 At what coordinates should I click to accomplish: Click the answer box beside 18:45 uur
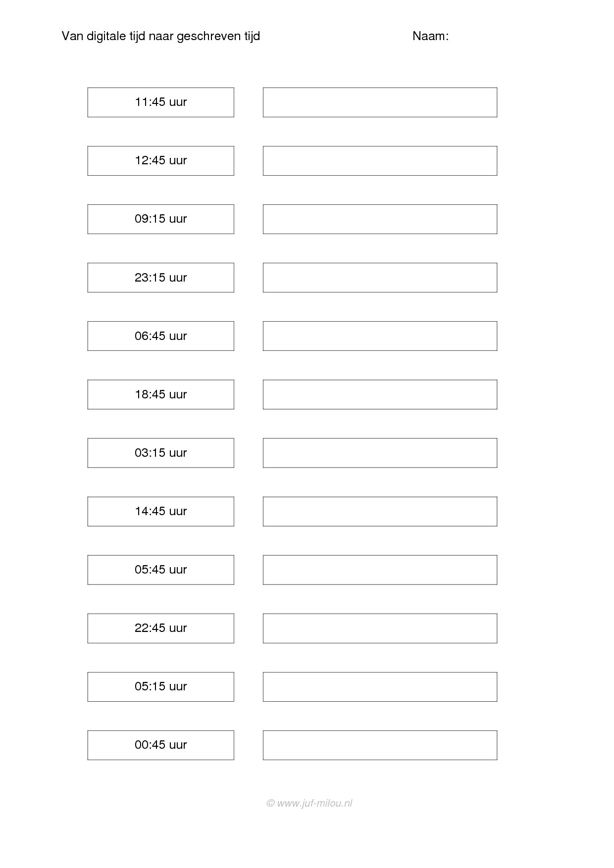click(x=380, y=394)
